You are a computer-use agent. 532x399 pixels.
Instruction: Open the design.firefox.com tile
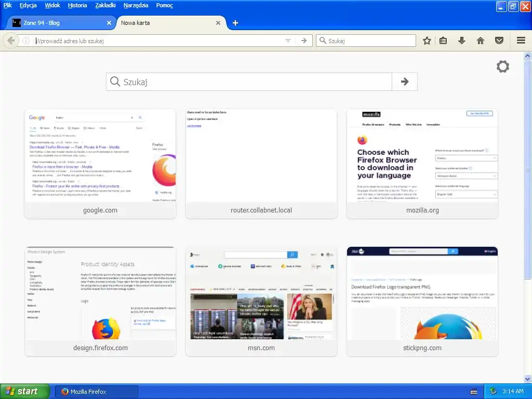[100, 301]
